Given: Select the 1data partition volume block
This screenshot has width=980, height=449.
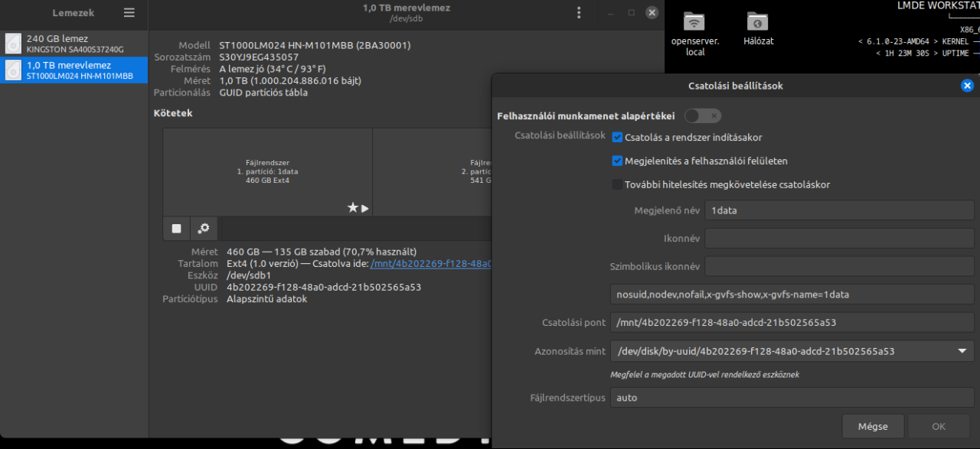Looking at the screenshot, I should (x=267, y=171).
